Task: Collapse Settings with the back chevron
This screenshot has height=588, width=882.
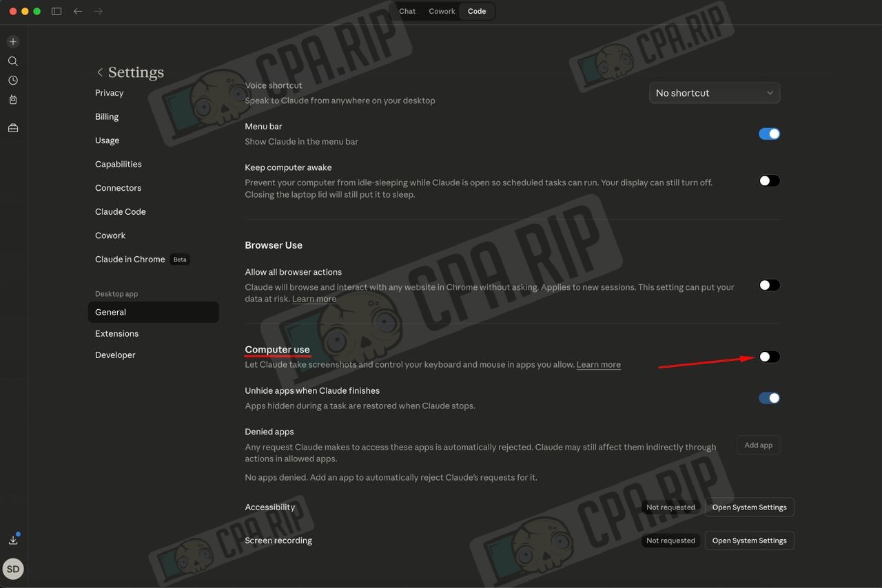Action: pos(100,72)
